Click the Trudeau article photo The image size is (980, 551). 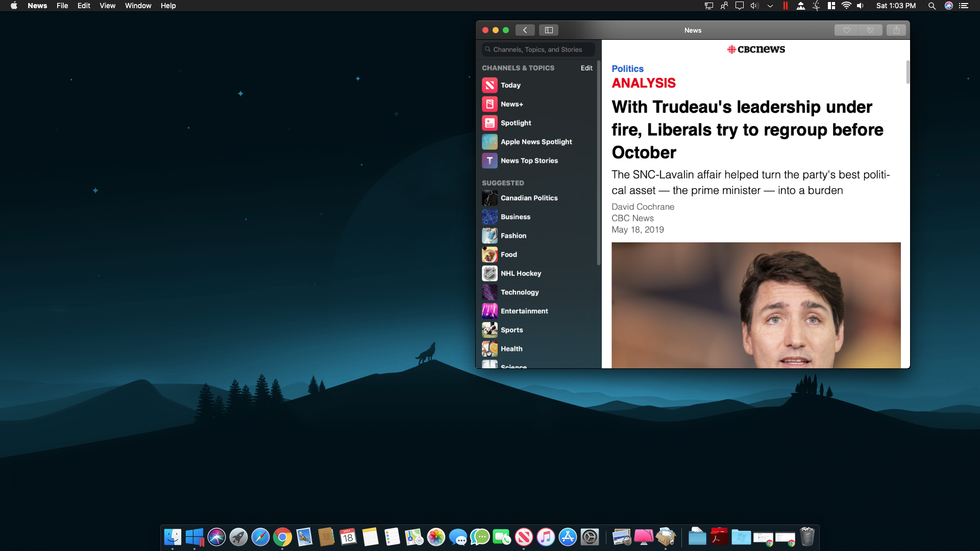click(x=756, y=305)
